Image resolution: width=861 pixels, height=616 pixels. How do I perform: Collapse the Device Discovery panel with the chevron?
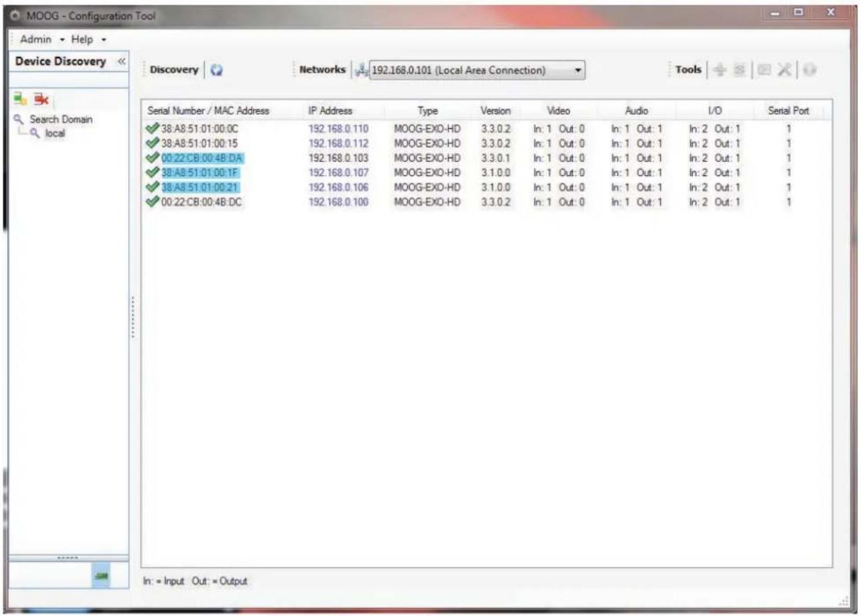[121, 61]
